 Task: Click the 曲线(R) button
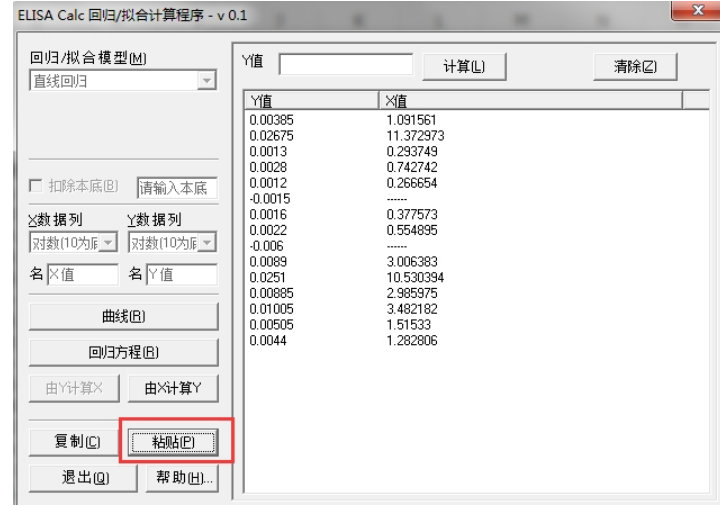tap(124, 316)
